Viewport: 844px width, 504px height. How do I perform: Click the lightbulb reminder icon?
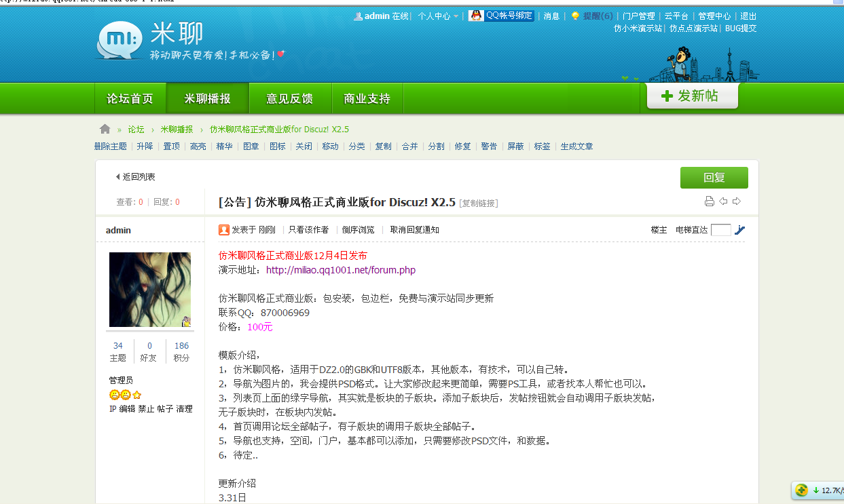[575, 16]
